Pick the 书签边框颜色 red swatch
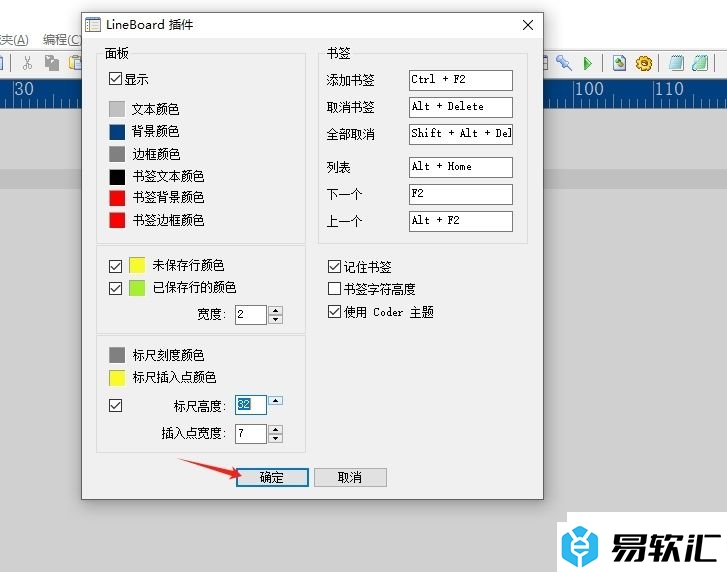The image size is (727, 572). 117,220
